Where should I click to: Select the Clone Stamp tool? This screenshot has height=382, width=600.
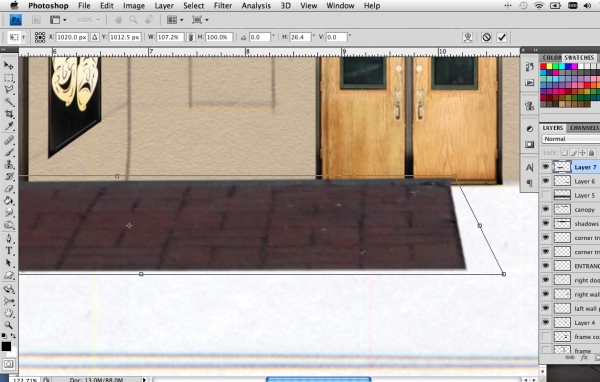(8, 165)
